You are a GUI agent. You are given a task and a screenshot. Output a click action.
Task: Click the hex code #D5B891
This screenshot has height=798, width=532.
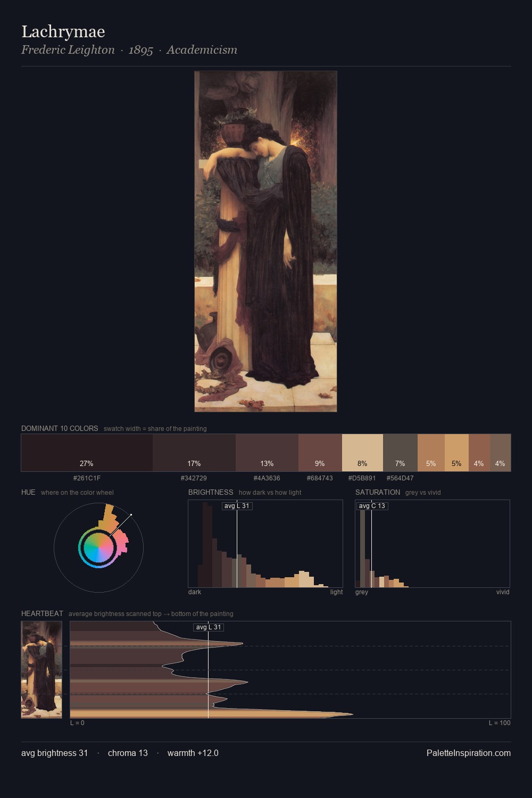[x=362, y=478]
